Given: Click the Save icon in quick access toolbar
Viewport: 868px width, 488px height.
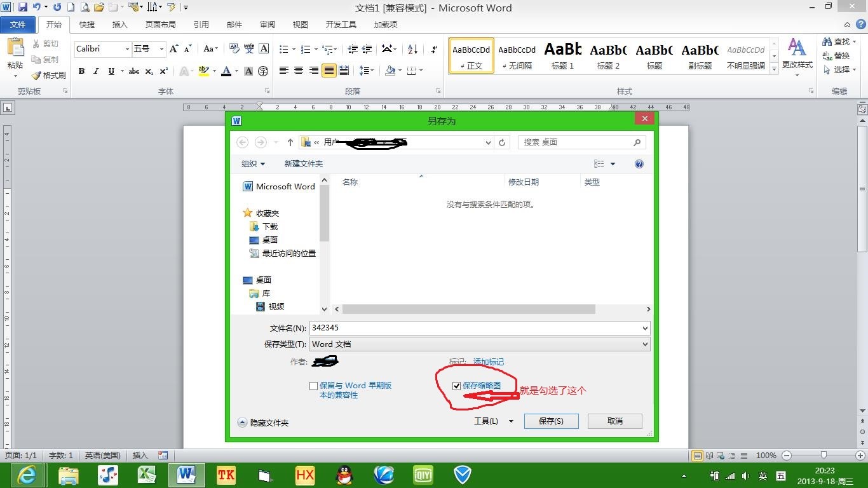Looking at the screenshot, I should tap(23, 8).
